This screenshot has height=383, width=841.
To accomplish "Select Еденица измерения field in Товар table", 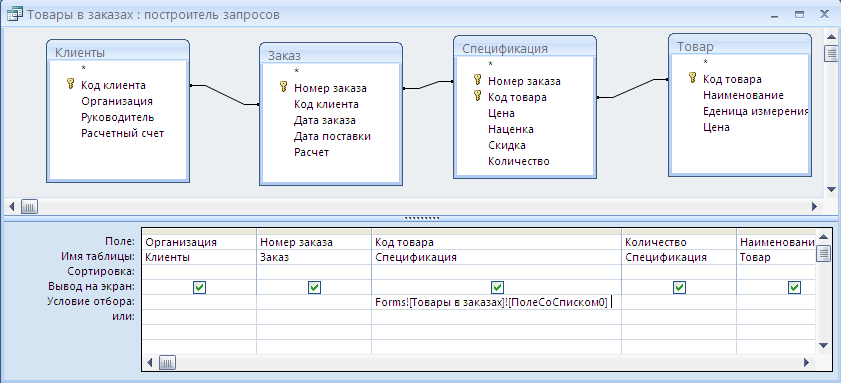I will [x=755, y=111].
